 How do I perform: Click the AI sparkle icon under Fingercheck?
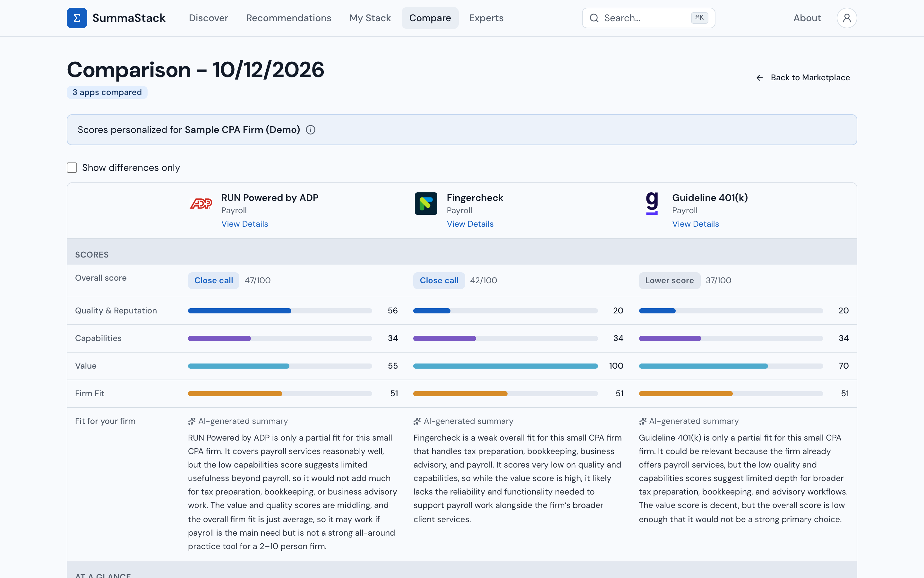417,421
